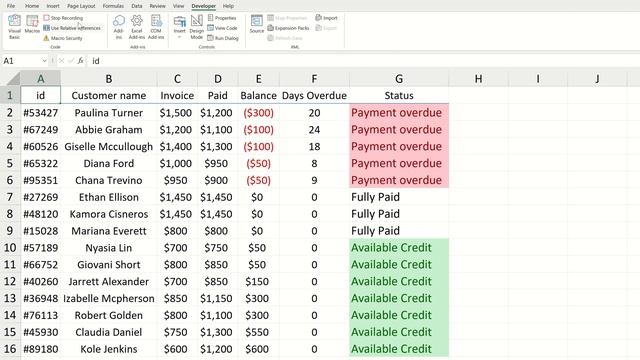640x360 pixels.
Task: Open the Macros dialog
Action: pyautogui.click(x=32, y=24)
